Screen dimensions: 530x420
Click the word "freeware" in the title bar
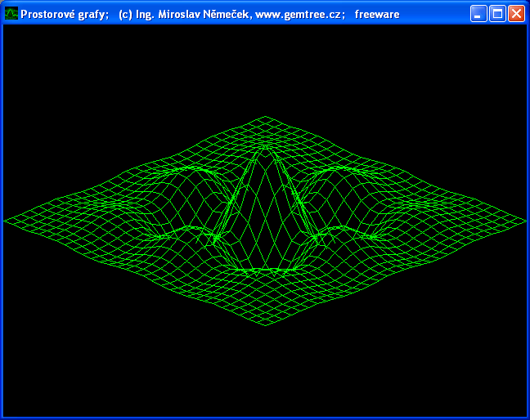[377, 14]
